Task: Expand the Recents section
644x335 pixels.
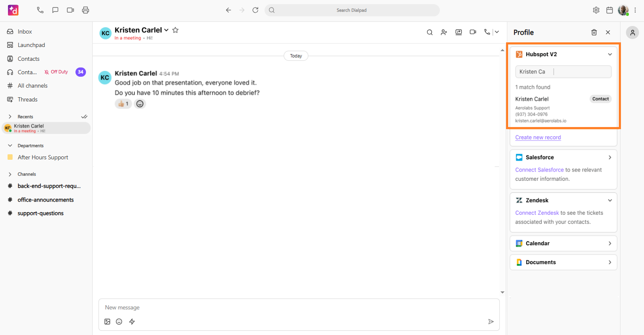Action: pyautogui.click(x=10, y=117)
